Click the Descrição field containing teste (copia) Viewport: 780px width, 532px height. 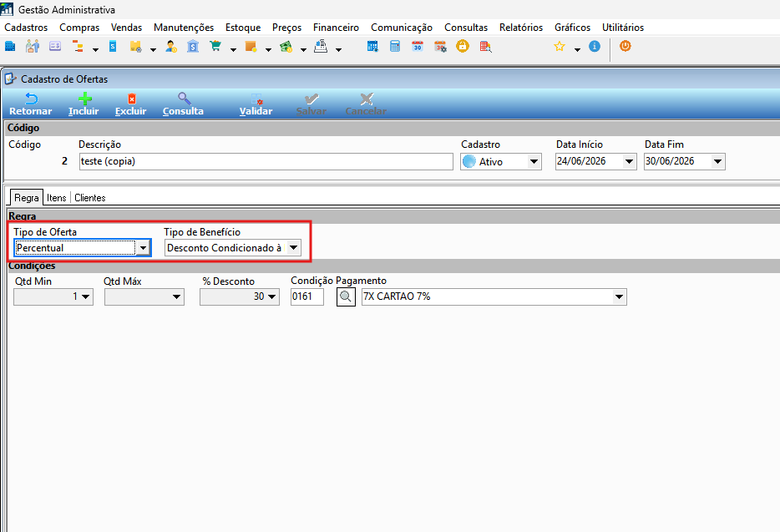[x=266, y=162]
